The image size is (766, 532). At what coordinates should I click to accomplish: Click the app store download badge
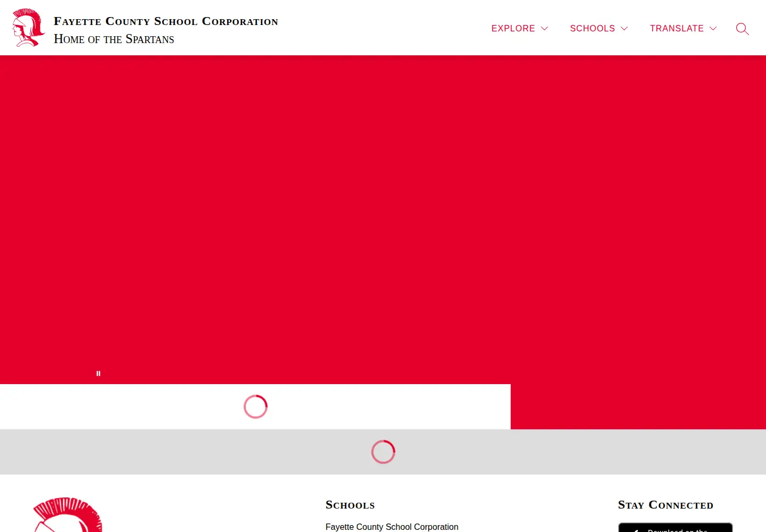click(676, 527)
